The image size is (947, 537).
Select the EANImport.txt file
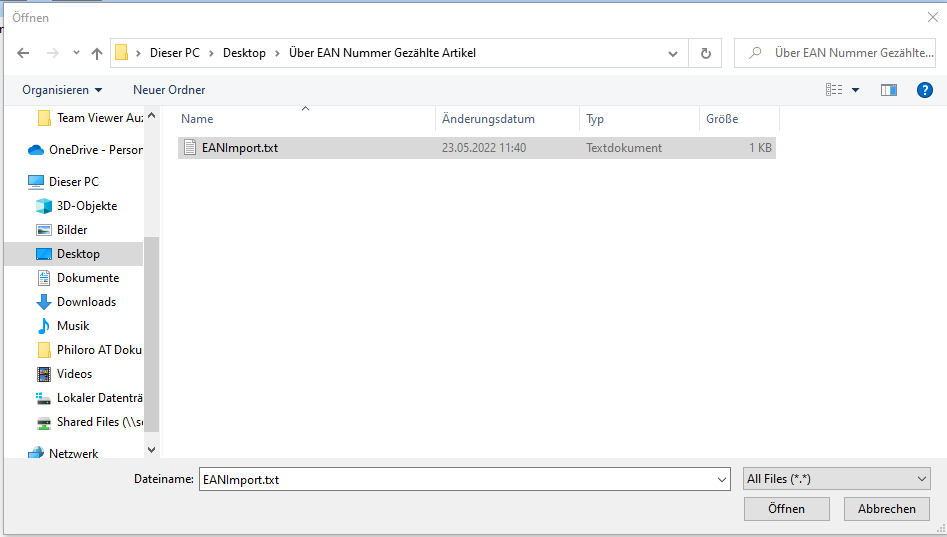click(240, 148)
